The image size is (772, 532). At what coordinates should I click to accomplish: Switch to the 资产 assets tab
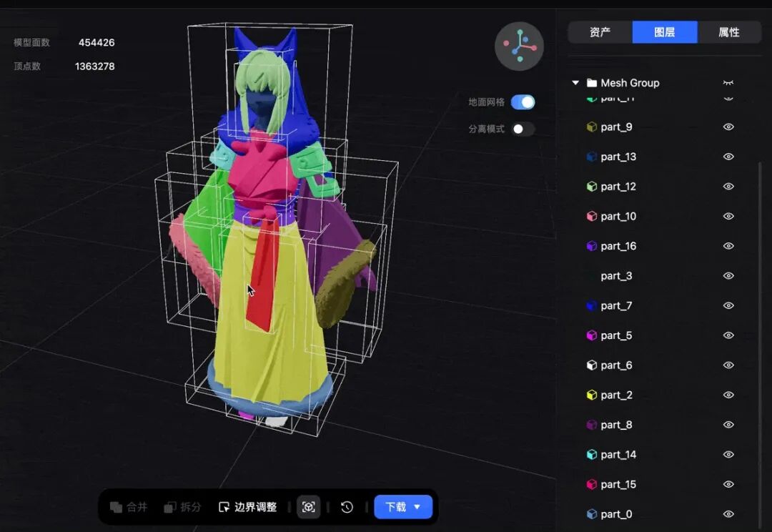pos(600,32)
